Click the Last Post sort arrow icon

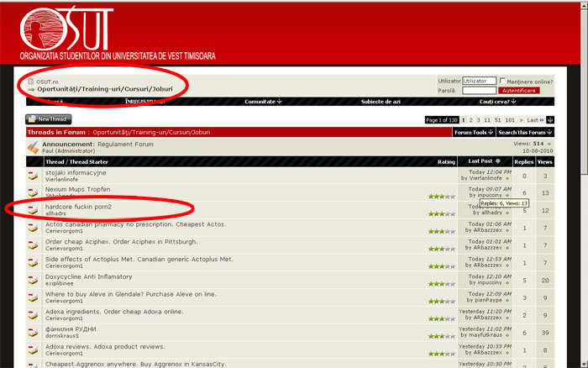click(x=498, y=161)
